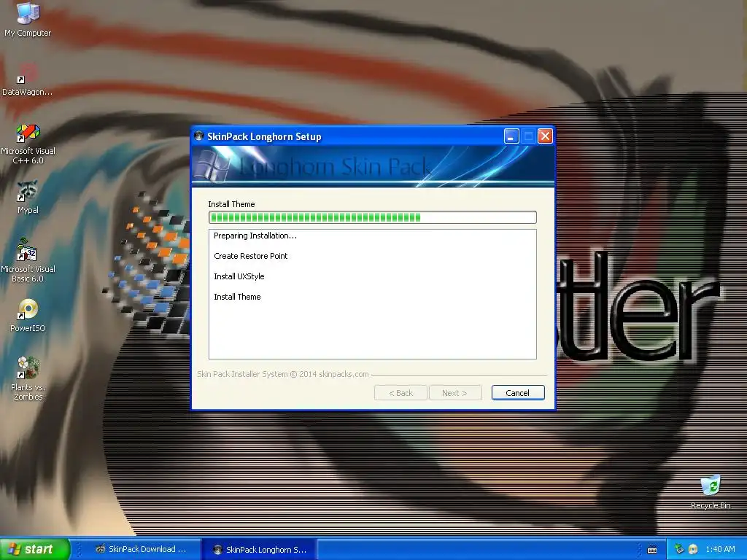Open the Start menu
Image resolution: width=747 pixels, height=560 pixels.
tap(35, 549)
